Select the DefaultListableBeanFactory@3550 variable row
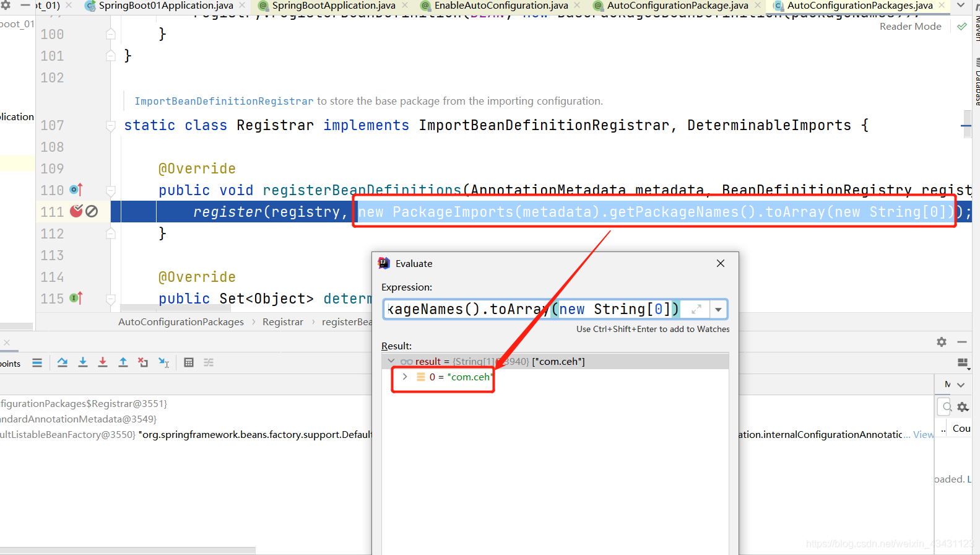The width and height of the screenshot is (980, 555). coord(186,435)
